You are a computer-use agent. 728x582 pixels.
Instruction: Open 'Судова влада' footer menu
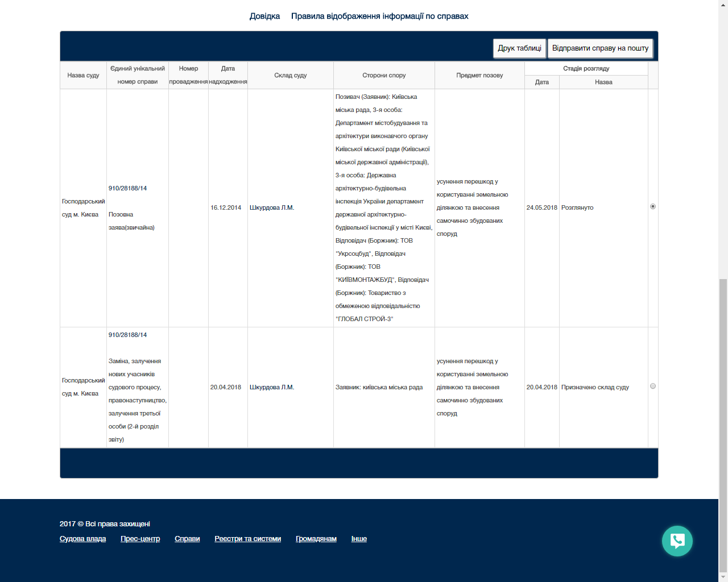pos(82,539)
